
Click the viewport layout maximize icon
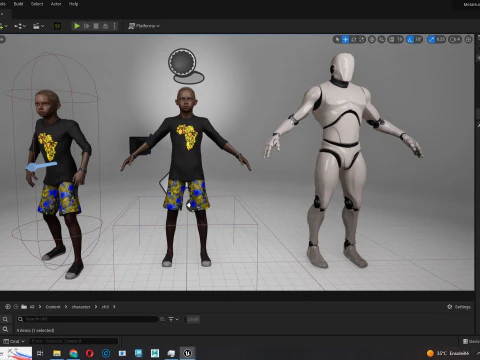point(468,40)
